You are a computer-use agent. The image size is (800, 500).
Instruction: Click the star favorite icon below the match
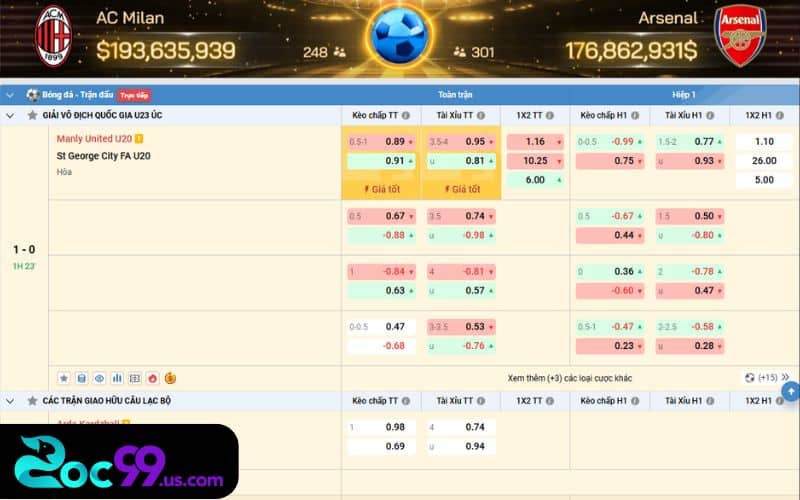(64, 379)
